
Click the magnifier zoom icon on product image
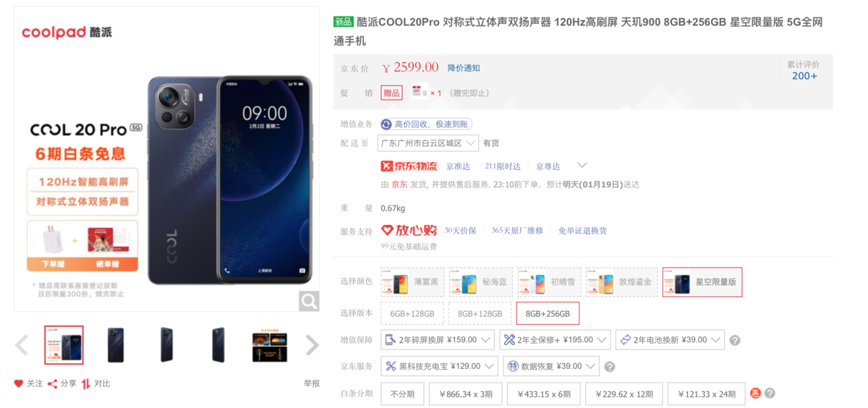pos(309,301)
